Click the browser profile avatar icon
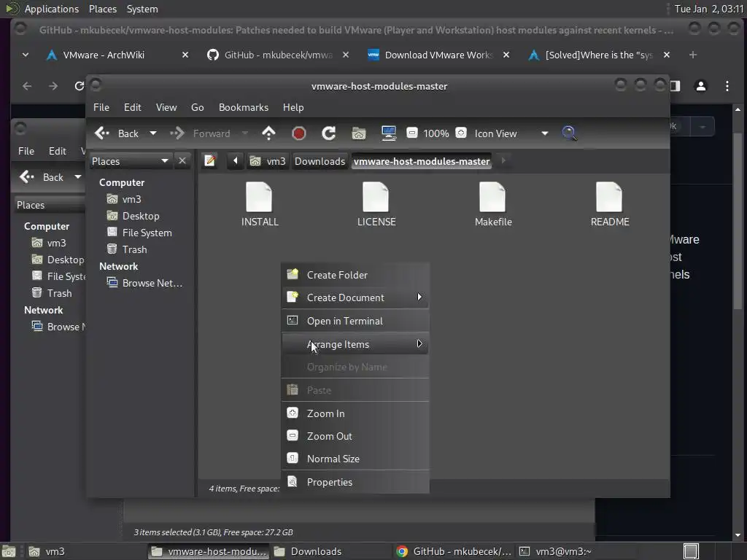 701,86
